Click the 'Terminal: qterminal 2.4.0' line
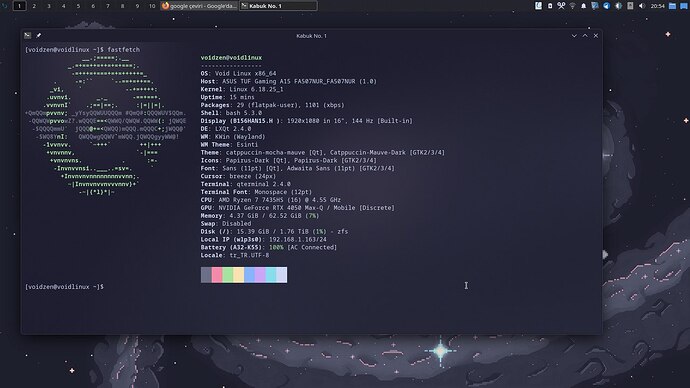Image resolution: width=690 pixels, height=388 pixels. coord(246,184)
